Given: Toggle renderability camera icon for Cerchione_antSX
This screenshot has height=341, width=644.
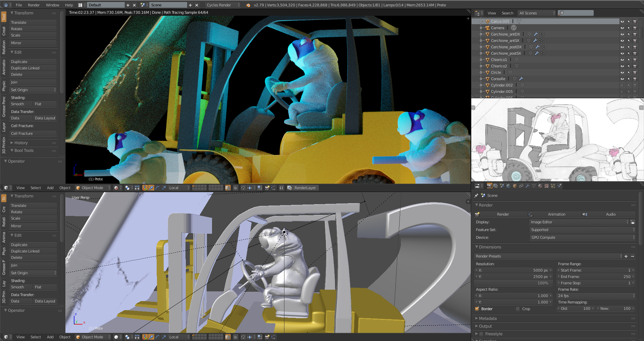Looking at the screenshot, I should (635, 41).
